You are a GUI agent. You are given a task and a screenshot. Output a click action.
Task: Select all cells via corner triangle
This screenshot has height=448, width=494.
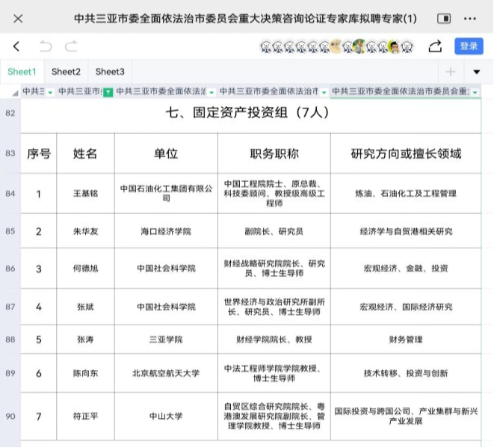[15, 93]
